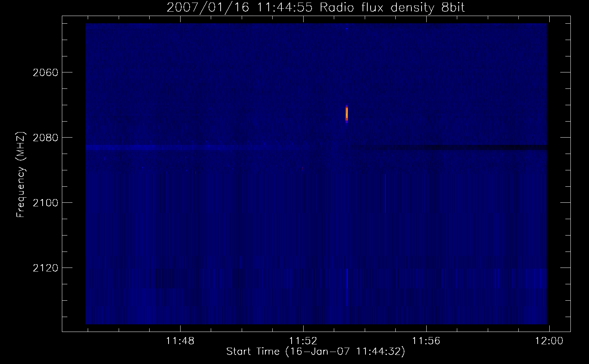Click the 2120 frequency tick label

[46, 268]
